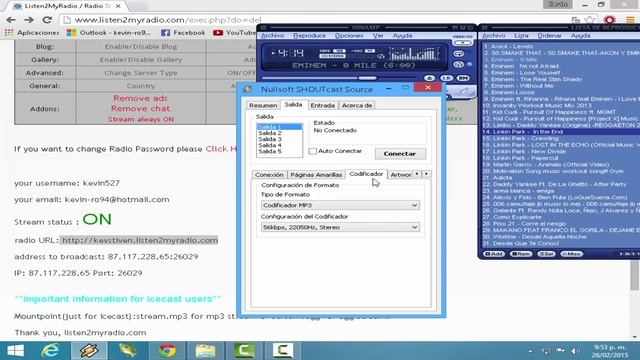Open Winamp Archivo menu
Image resolution: width=640 pixels, height=360 pixels.
click(272, 36)
